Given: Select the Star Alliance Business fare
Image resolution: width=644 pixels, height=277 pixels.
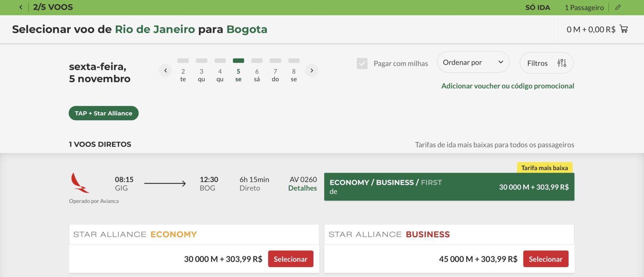Looking at the screenshot, I should (546, 259).
